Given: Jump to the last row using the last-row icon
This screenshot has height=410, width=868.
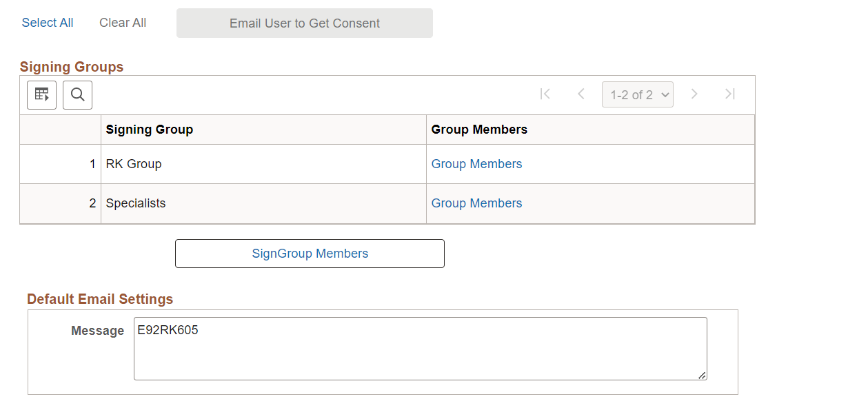Looking at the screenshot, I should [730, 94].
